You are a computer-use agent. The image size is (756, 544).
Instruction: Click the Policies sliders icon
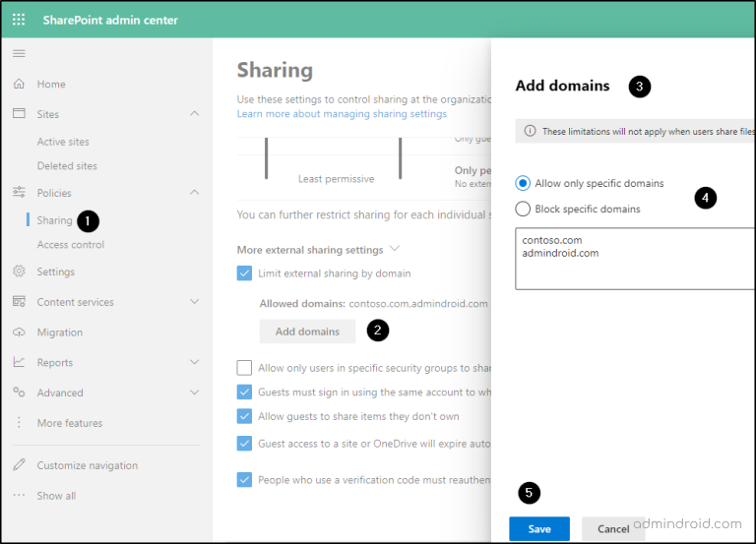(19, 192)
